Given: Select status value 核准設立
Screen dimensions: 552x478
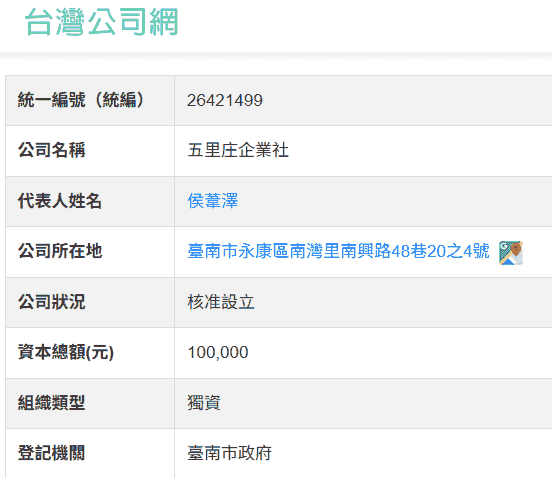Looking at the screenshot, I should (x=221, y=302).
